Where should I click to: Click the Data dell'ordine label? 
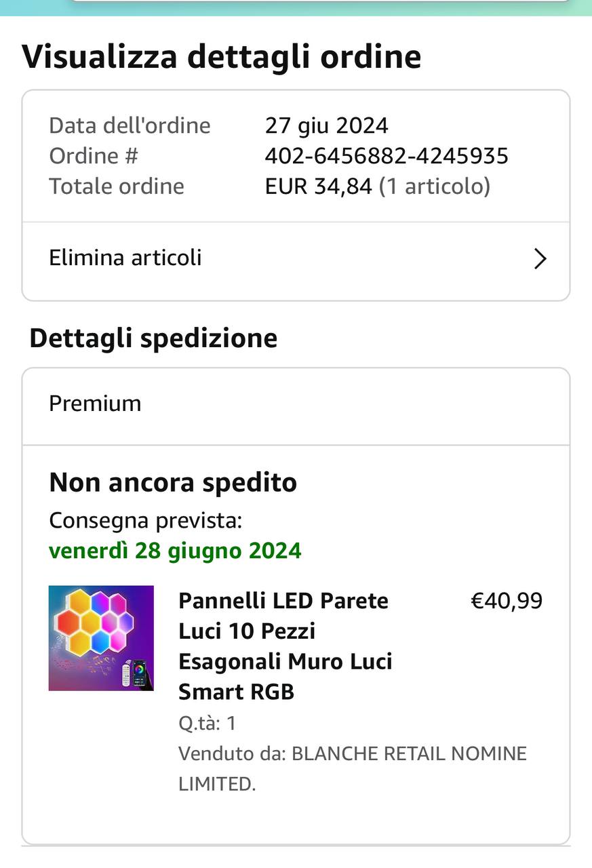coord(130,125)
